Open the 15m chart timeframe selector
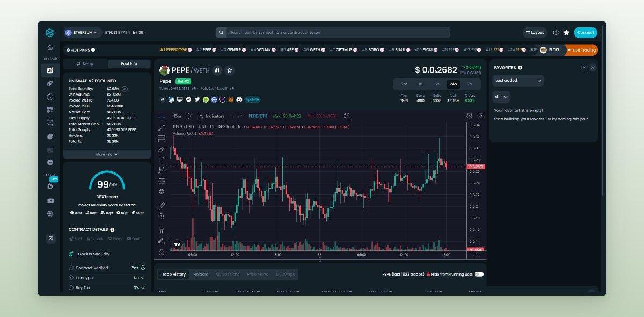This screenshot has width=644, height=317. pos(177,116)
